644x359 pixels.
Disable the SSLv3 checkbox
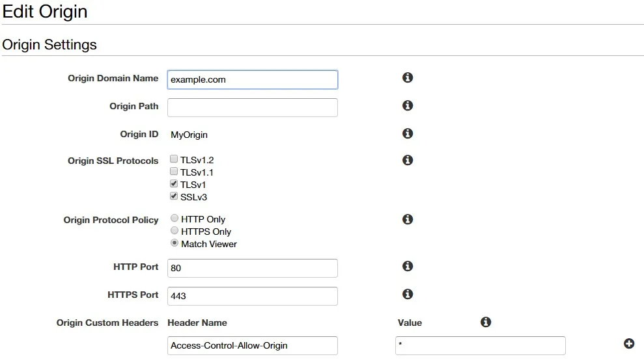tap(174, 196)
